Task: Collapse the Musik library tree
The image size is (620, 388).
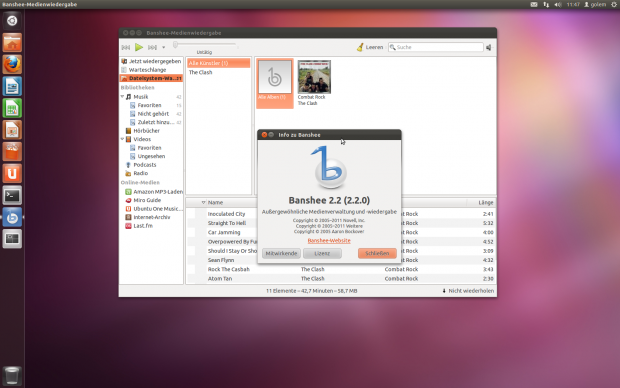Action: tap(122, 97)
